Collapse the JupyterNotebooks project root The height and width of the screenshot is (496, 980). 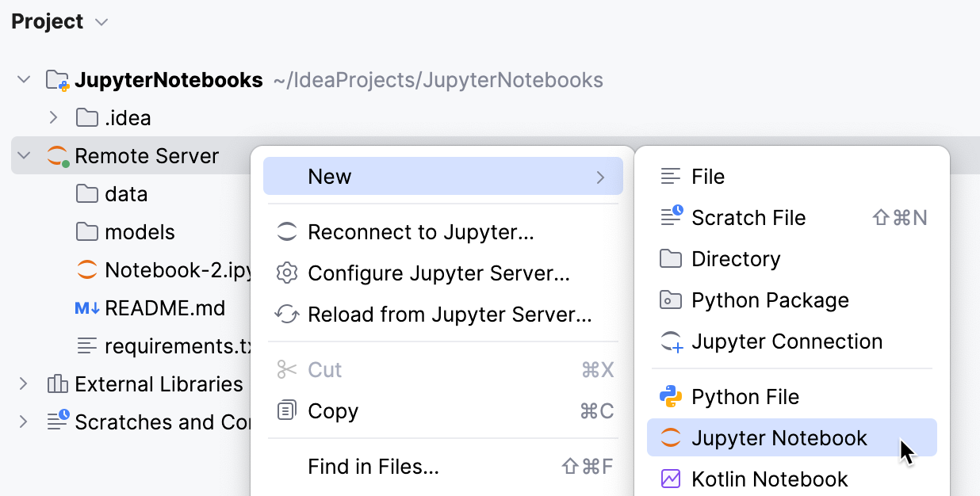coord(23,79)
